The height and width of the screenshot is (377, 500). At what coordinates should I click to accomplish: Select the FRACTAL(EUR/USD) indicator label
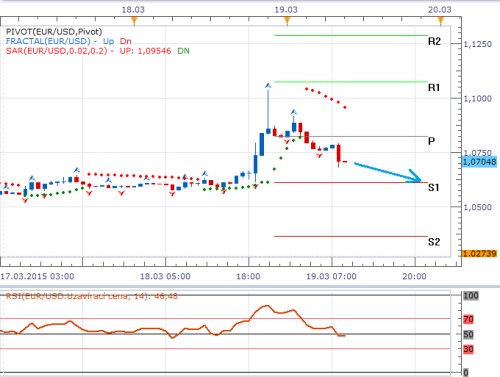[x=48, y=41]
